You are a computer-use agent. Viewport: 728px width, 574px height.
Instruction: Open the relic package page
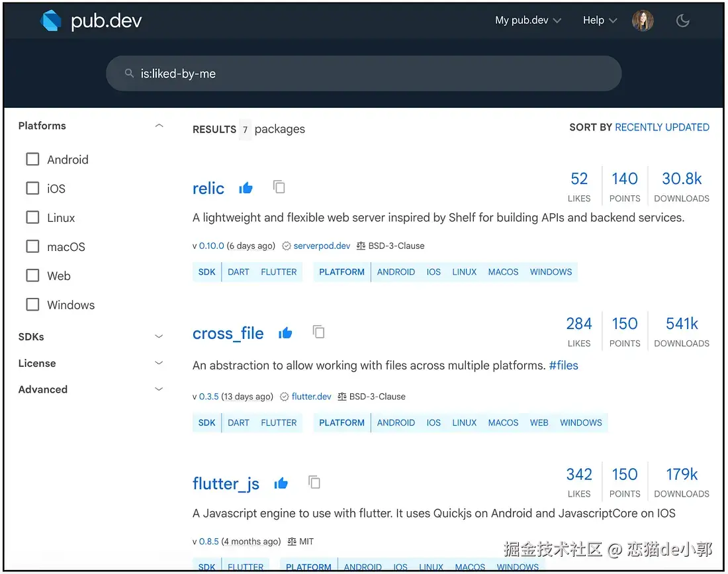(x=208, y=188)
